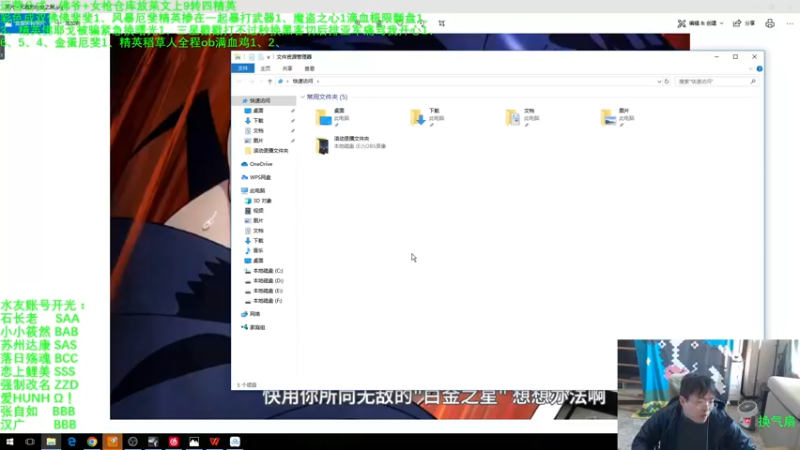Click the Properties quick access toolbar icon
This screenshot has height=450, width=800.
[252, 57]
